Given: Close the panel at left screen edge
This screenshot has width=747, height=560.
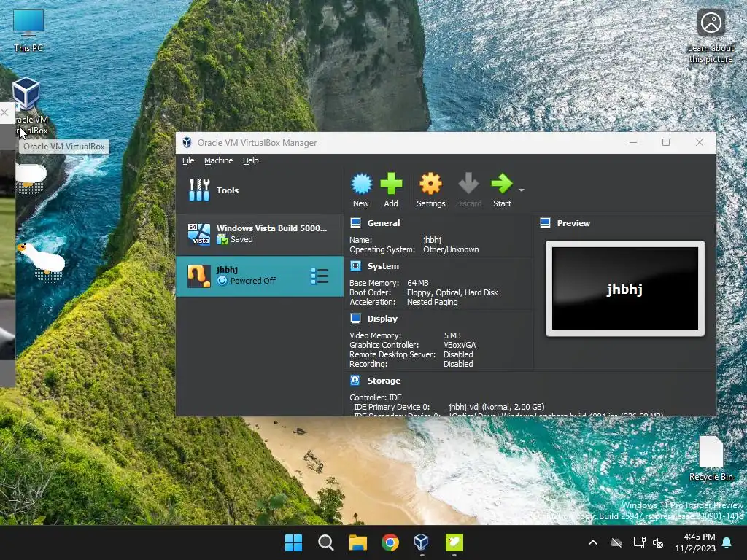Looking at the screenshot, I should (5, 112).
